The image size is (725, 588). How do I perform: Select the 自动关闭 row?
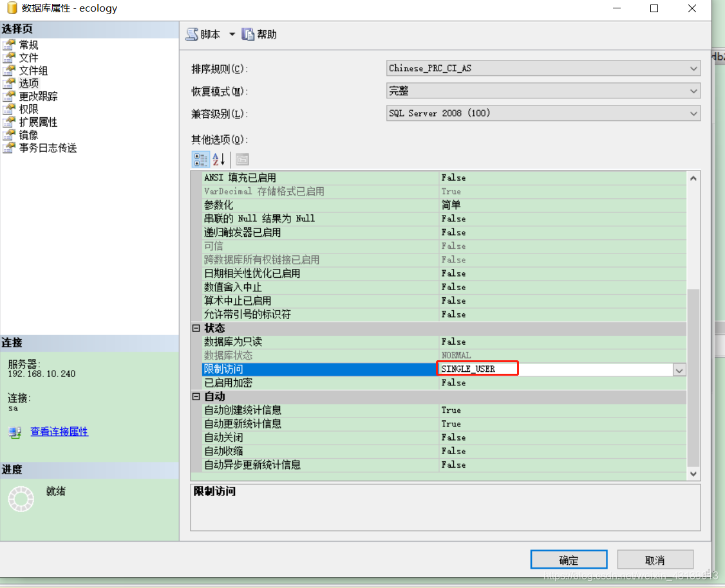click(444, 437)
